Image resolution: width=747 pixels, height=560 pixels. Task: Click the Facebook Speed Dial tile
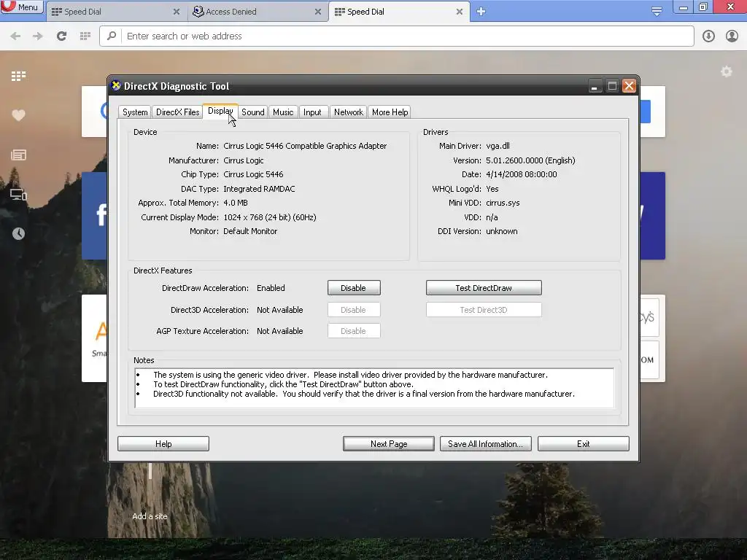coord(95,216)
